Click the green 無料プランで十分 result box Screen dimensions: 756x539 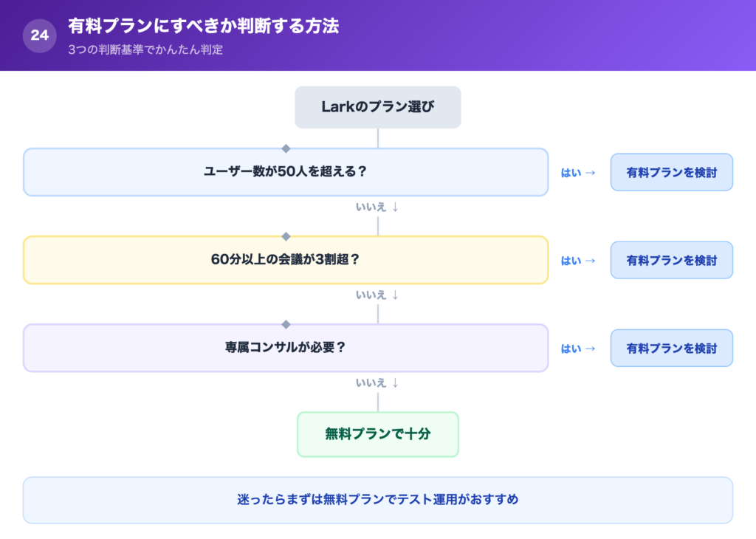(x=377, y=435)
